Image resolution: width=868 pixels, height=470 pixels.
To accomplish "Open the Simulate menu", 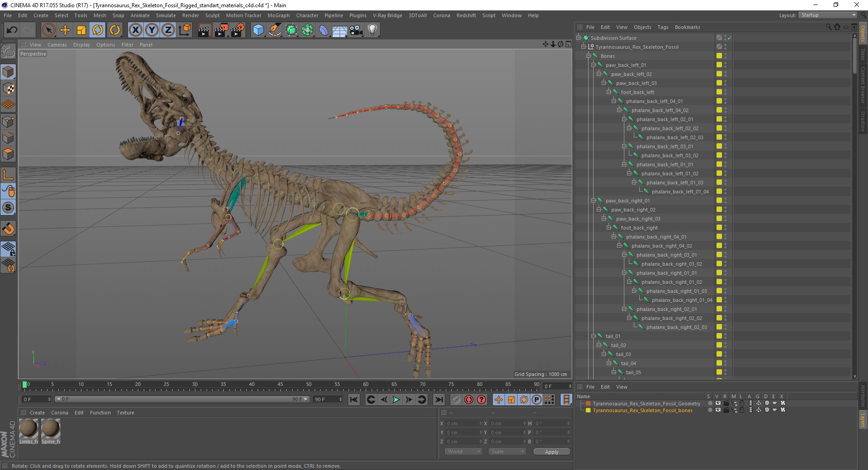I will [x=166, y=15].
